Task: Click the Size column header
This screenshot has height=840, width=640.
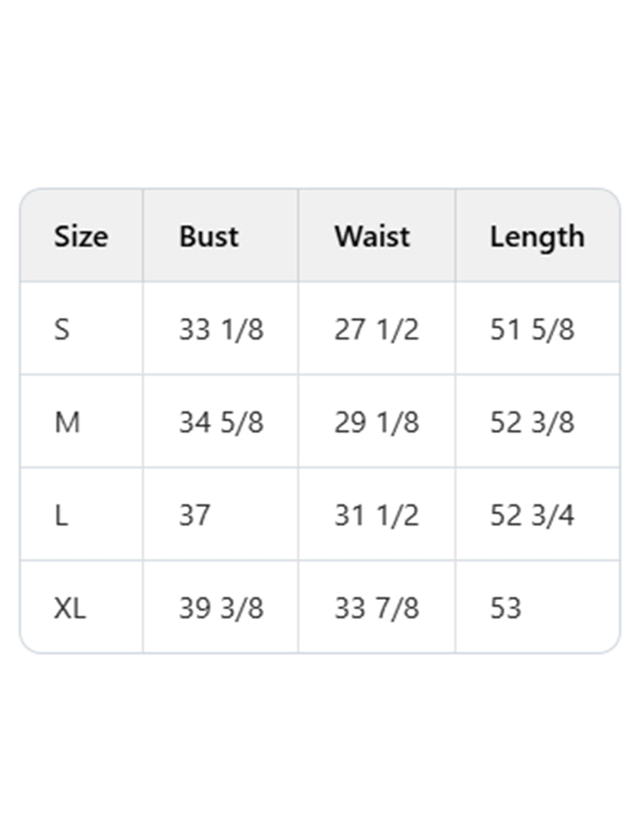Action: (81, 237)
